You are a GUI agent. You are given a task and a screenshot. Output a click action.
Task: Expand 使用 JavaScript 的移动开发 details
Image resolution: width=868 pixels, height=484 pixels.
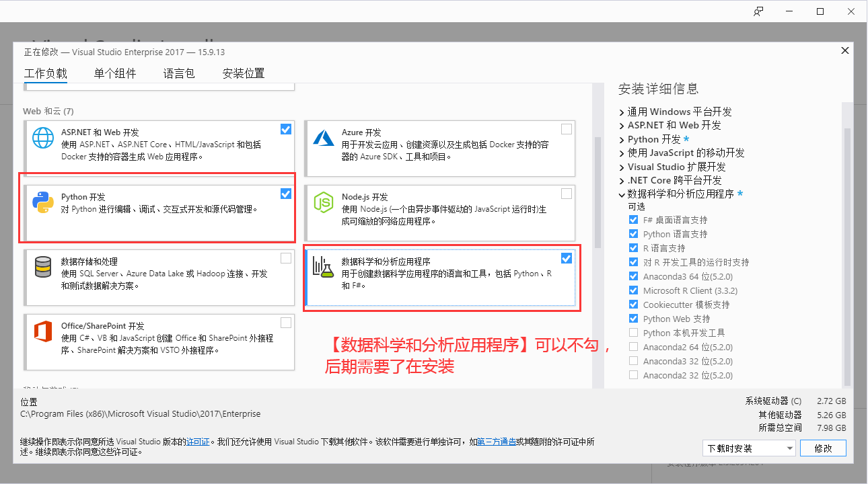(x=621, y=153)
